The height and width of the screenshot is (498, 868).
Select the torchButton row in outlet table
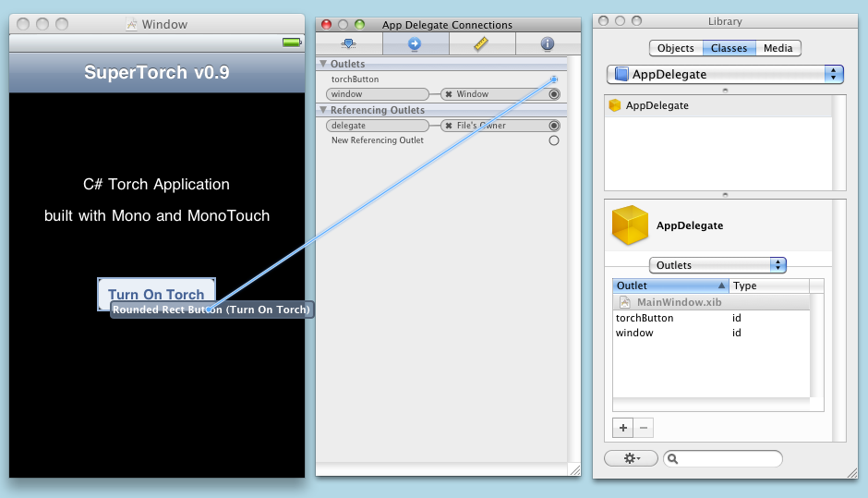(x=711, y=318)
